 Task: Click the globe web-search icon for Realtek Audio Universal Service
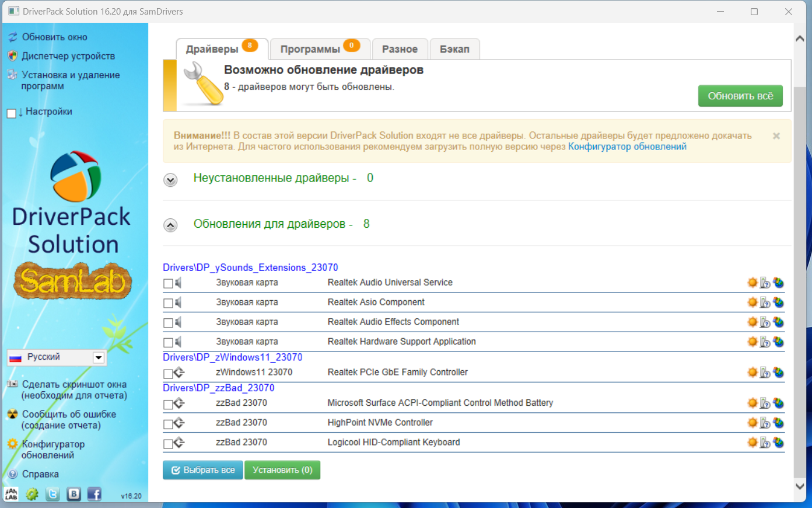(778, 283)
